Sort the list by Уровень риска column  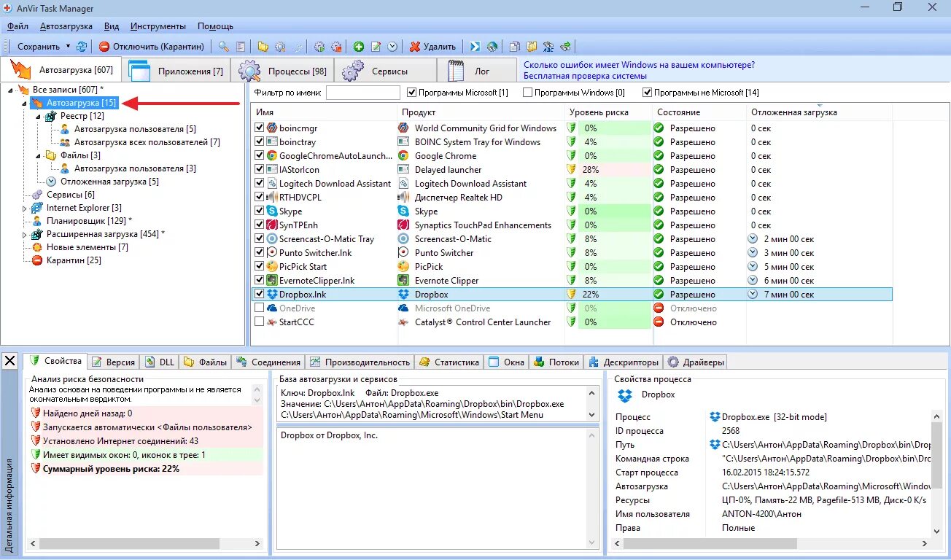click(609, 112)
